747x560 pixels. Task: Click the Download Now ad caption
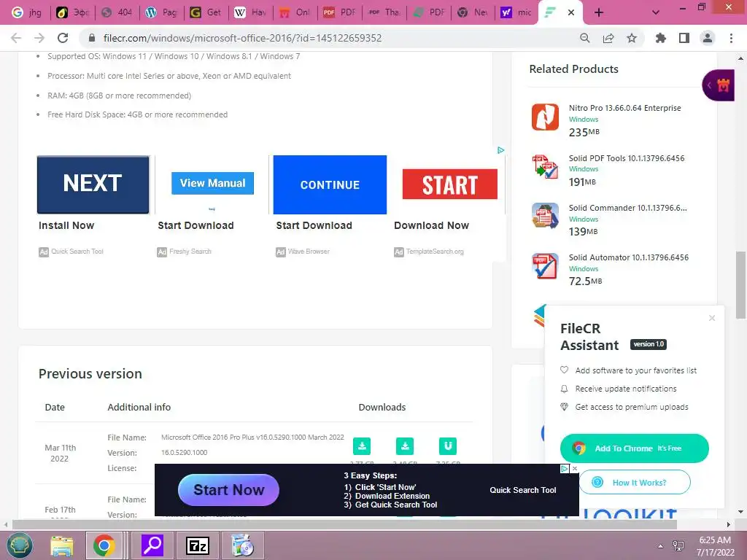pyautogui.click(x=431, y=225)
